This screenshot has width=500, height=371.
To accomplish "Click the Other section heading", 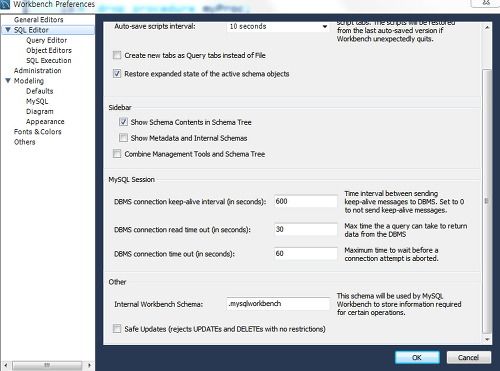I will point(117,282).
